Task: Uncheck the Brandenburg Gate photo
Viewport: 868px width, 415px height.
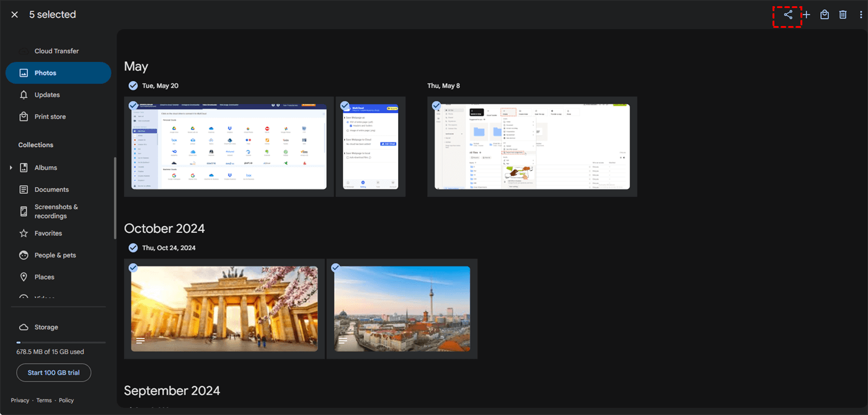Action: [x=133, y=268]
